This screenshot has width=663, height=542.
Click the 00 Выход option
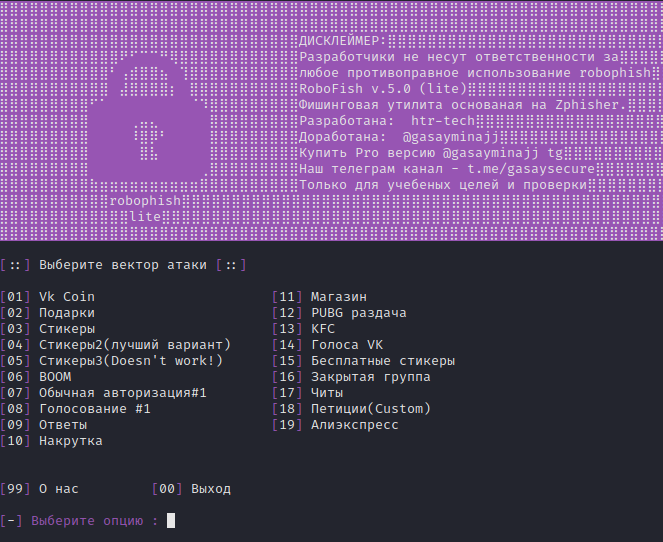pos(210,489)
